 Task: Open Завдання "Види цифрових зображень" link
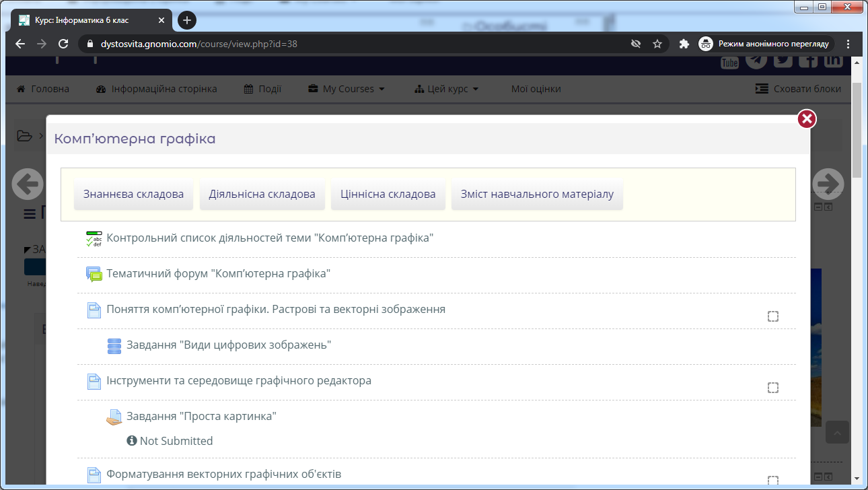(x=229, y=345)
